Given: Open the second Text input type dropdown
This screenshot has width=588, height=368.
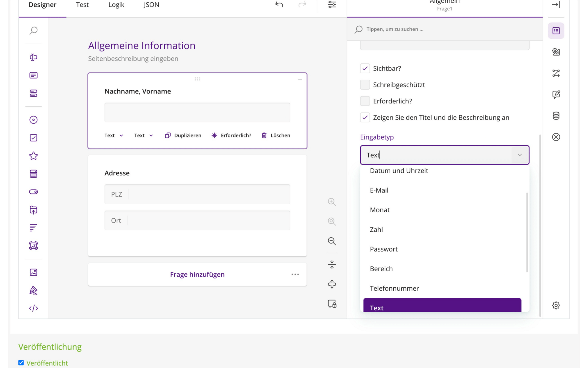Looking at the screenshot, I should click(144, 136).
